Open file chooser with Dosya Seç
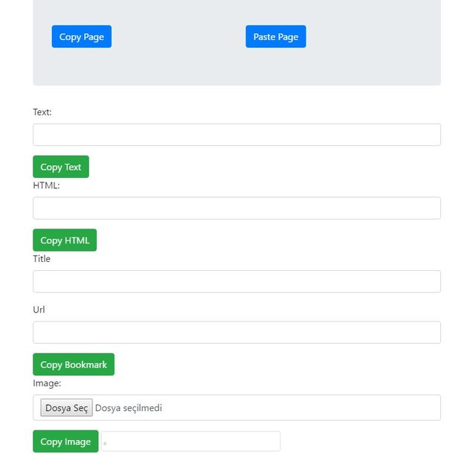 point(66,408)
